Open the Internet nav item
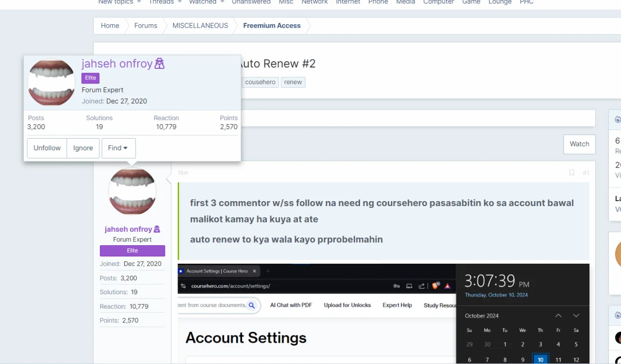Image resolution: width=621 pixels, height=364 pixels. (x=348, y=2)
